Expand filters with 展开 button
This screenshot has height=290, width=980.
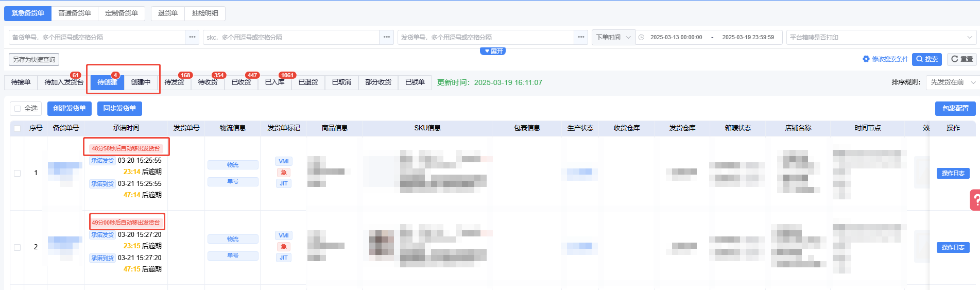(x=493, y=51)
